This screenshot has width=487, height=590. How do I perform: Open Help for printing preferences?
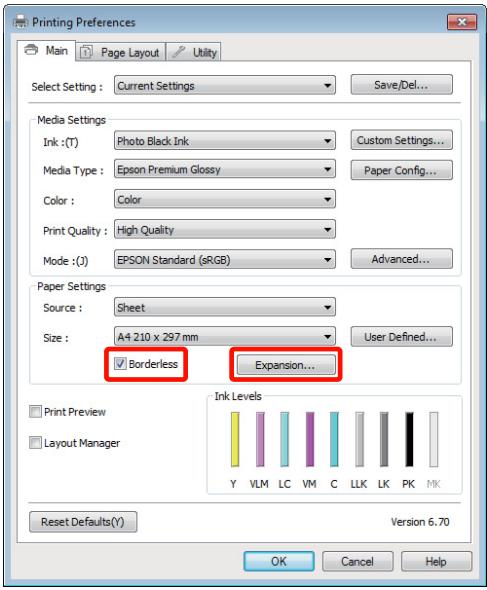click(x=436, y=561)
